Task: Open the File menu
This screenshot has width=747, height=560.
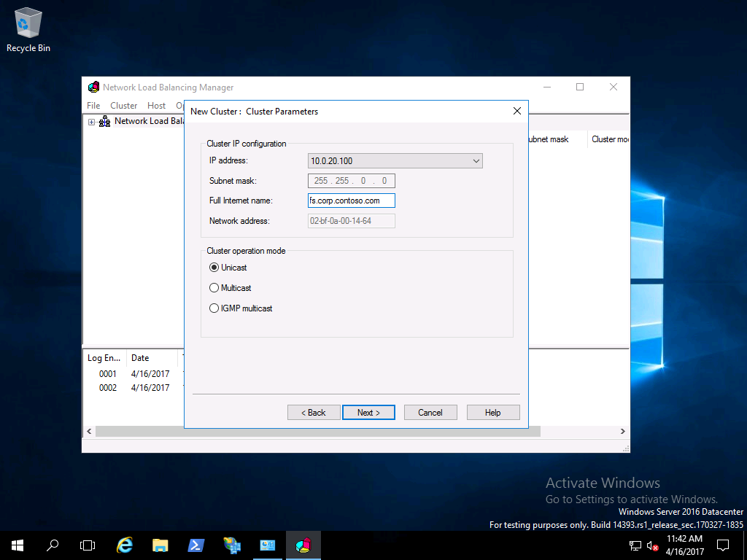Action: [x=93, y=106]
